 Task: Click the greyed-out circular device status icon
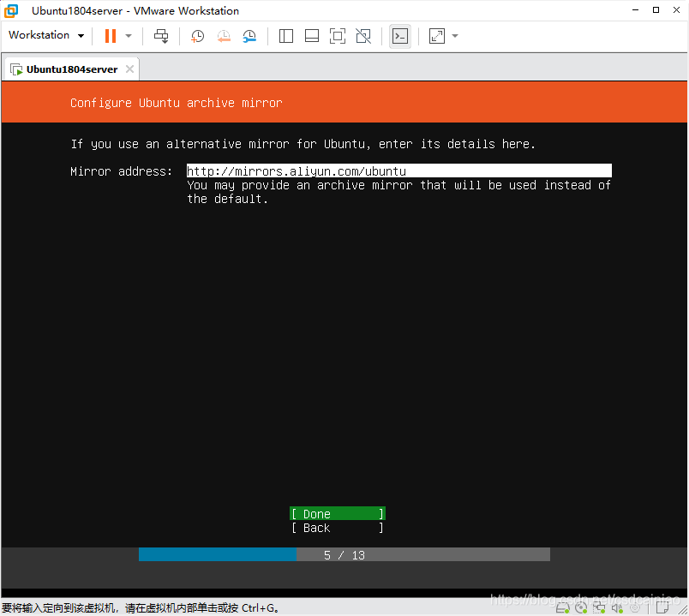point(635,608)
